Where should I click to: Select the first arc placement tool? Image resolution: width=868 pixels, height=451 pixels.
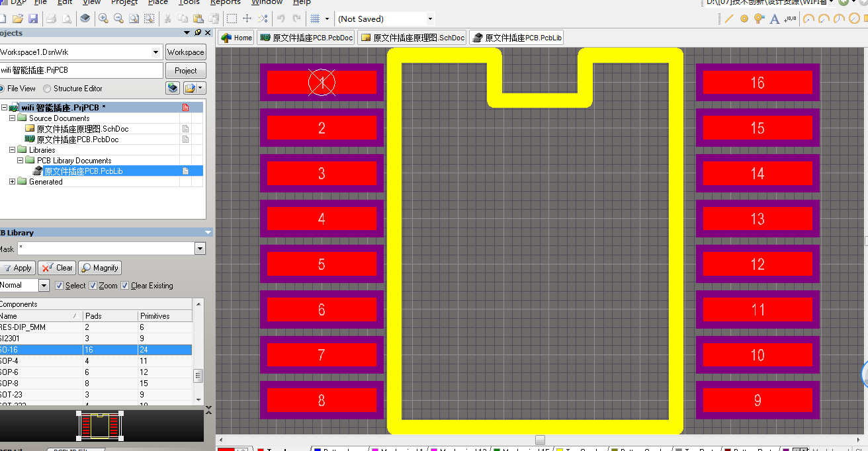coord(808,19)
